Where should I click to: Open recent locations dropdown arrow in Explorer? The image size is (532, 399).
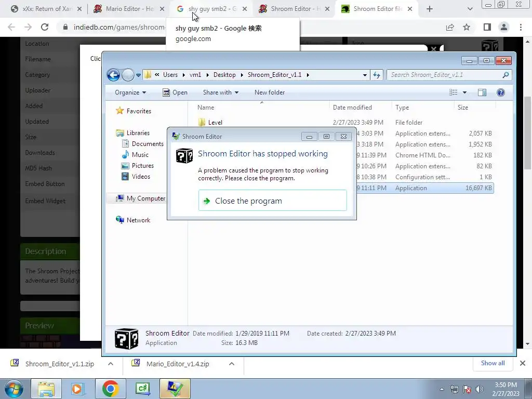tap(138, 75)
